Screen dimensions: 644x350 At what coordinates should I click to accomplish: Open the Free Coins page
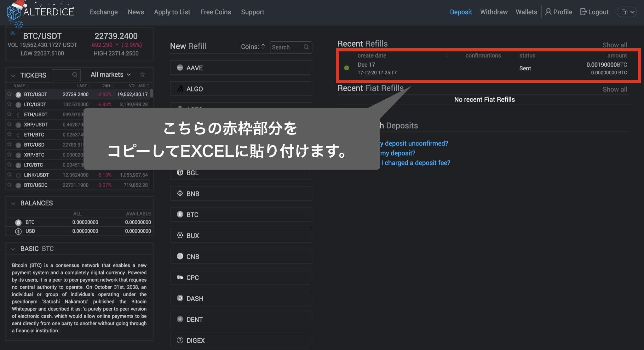[x=216, y=12]
